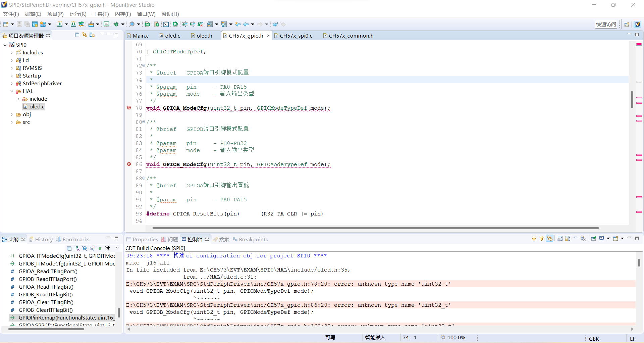Click the Back to last edit location icon

click(238, 24)
